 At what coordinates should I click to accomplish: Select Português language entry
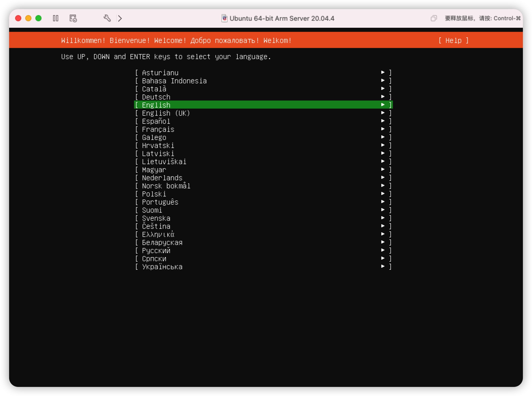pos(263,202)
